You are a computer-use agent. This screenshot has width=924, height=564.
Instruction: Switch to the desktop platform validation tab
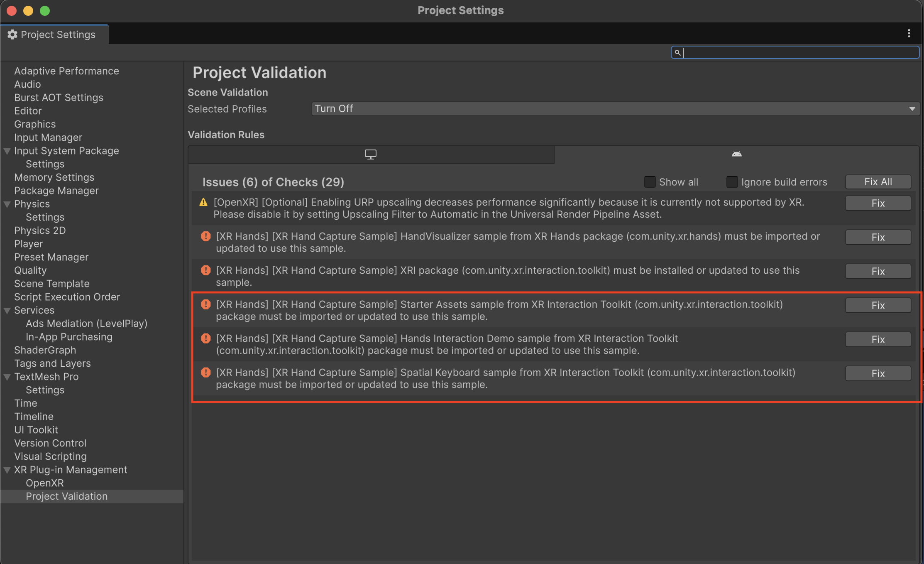point(371,154)
